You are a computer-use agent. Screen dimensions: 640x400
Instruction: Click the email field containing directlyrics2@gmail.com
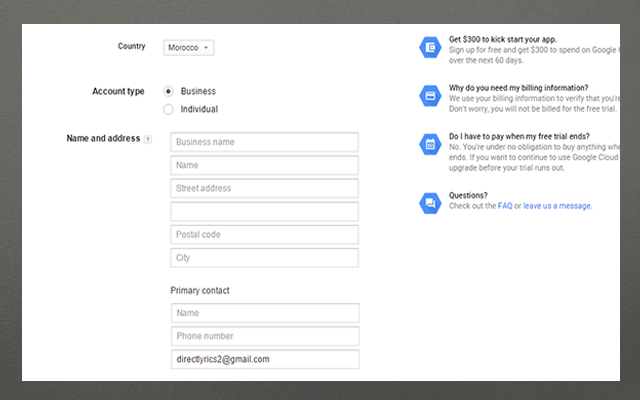pyautogui.click(x=264, y=359)
